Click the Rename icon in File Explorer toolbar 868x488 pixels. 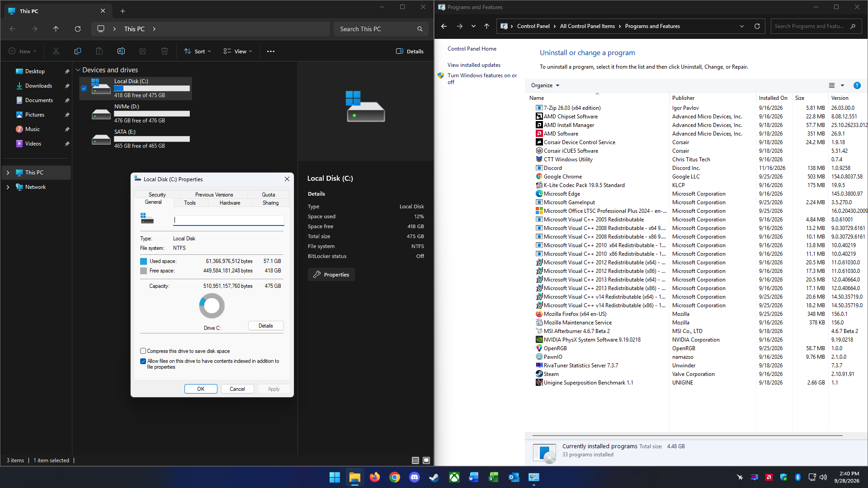[121, 52]
